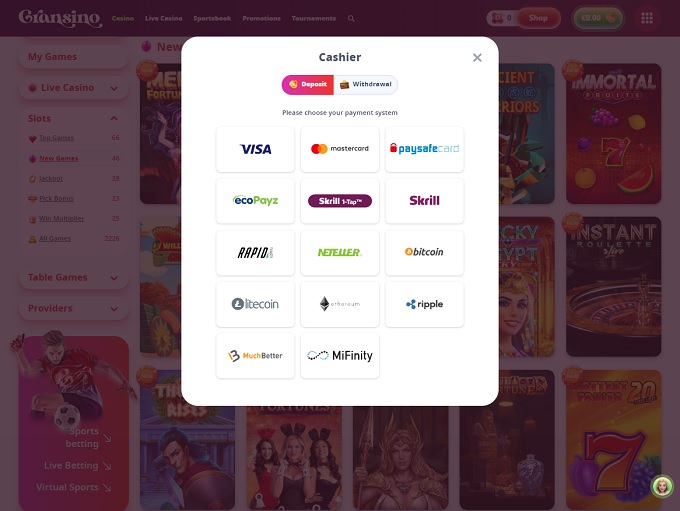This screenshot has width=680, height=511.
Task: Open the Immortal Fruits game thumbnail
Action: [x=614, y=134]
